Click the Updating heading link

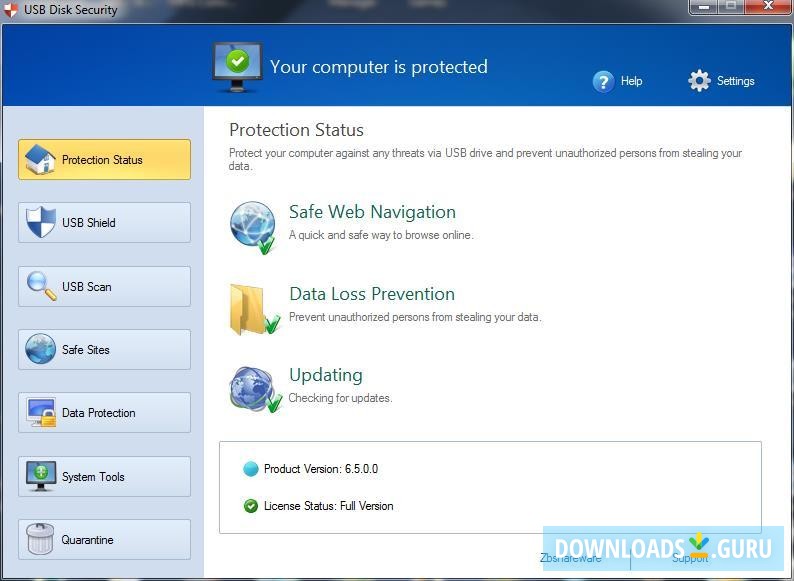click(x=326, y=375)
